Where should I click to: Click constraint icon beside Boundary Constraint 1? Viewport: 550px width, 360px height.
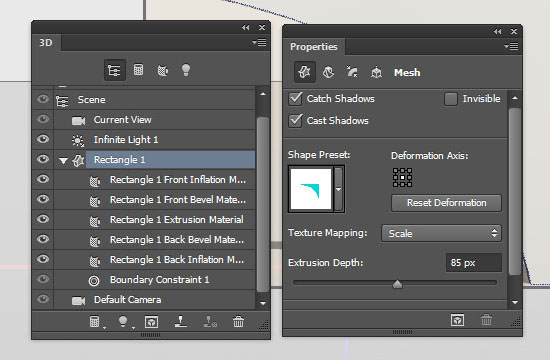[x=94, y=281]
